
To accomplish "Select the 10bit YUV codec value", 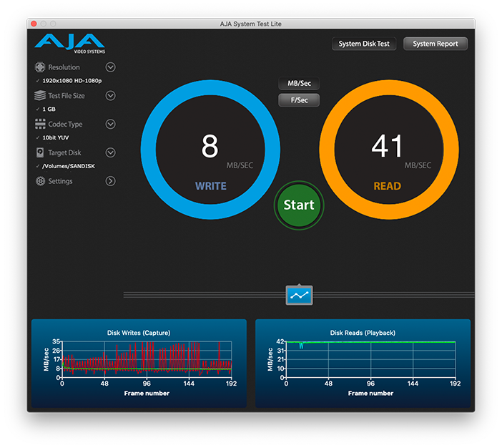I will point(56,138).
